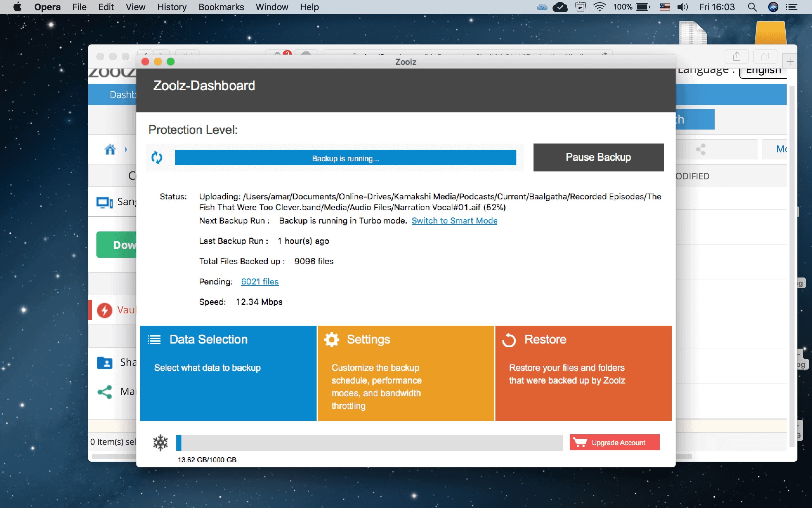Open the Bookmarks menu
Viewport: 812px width, 508px height.
tap(221, 7)
